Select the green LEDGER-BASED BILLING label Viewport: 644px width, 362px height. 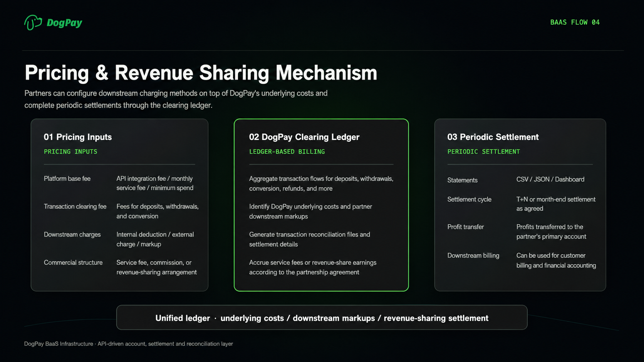[287, 152]
